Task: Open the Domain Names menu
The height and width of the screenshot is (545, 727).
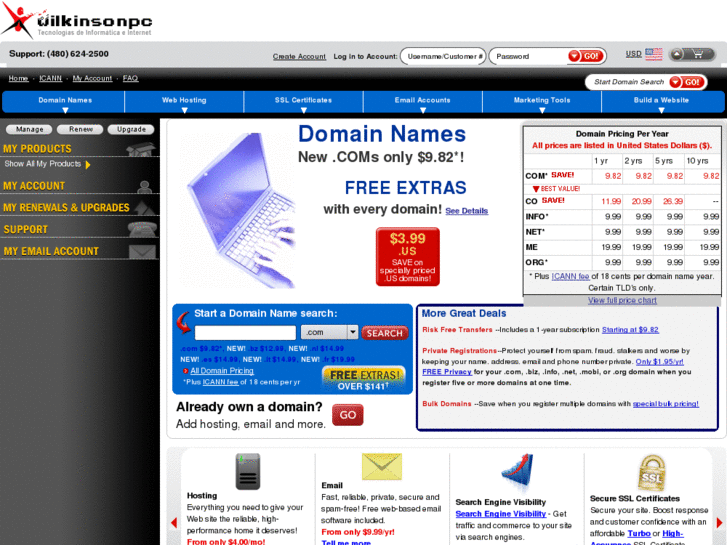Action: [65, 102]
